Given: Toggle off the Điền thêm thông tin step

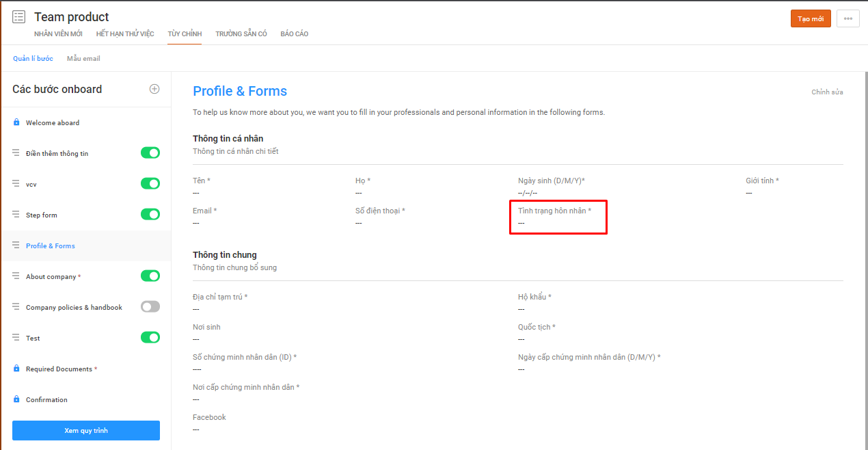Looking at the screenshot, I should pyautogui.click(x=150, y=153).
